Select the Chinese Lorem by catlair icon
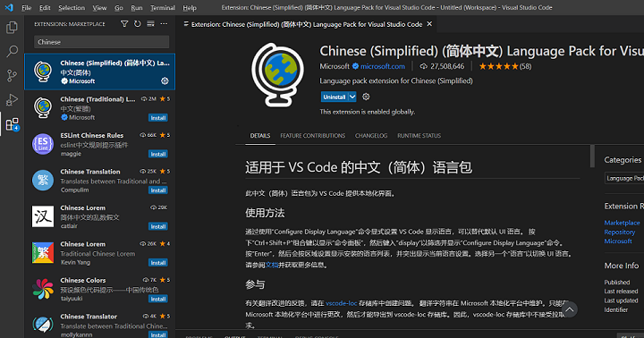 coord(43,216)
